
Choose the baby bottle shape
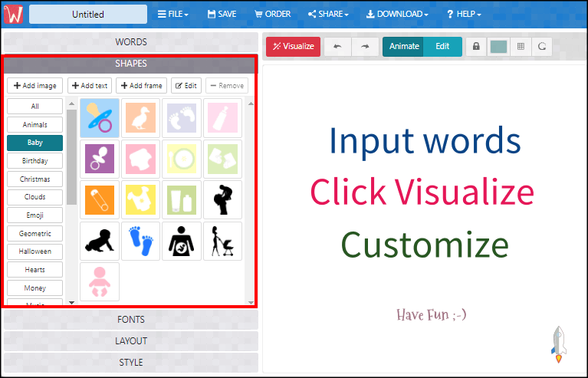click(x=223, y=118)
